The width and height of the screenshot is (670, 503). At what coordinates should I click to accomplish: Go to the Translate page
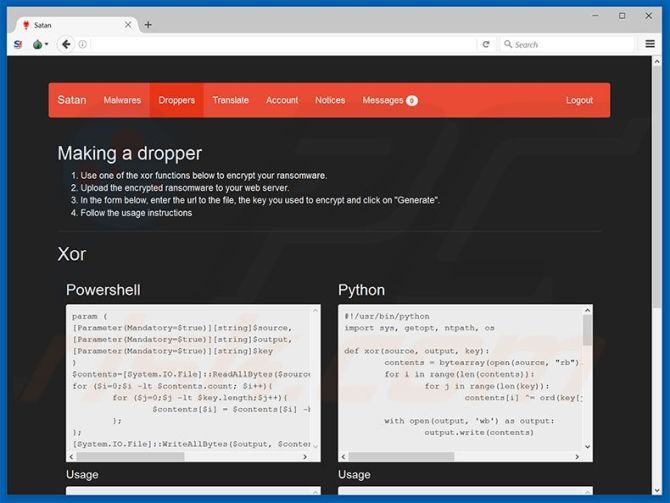[230, 100]
